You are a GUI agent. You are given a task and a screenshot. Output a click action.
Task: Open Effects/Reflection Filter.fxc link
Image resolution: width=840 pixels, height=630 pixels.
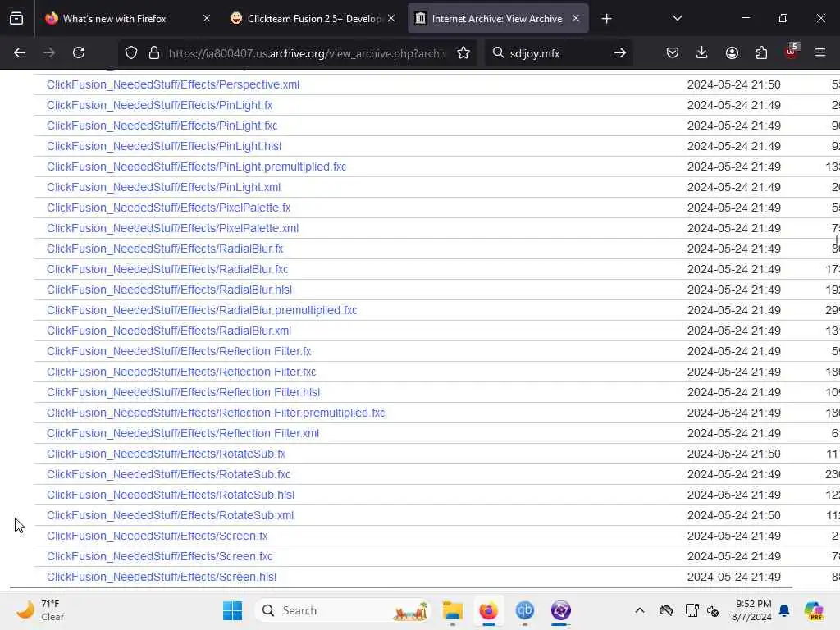coord(181,372)
